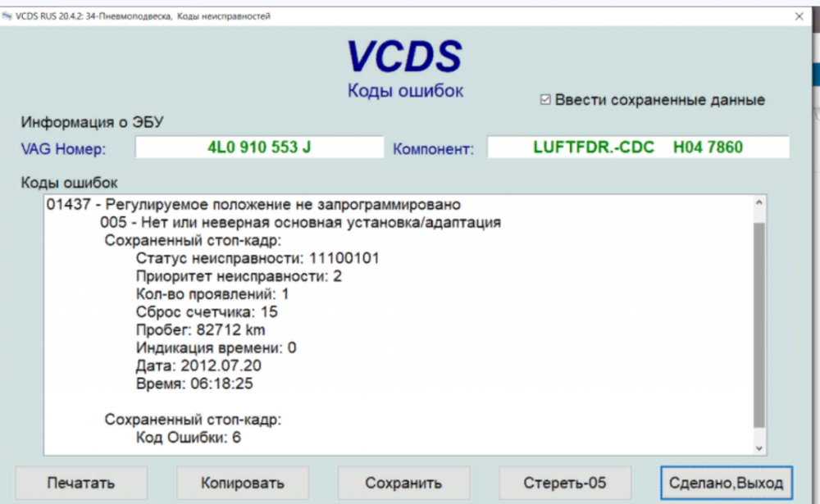Click the text Сброс счетчика: 15
Image resolution: width=820 pixels, height=504 pixels.
(207, 312)
